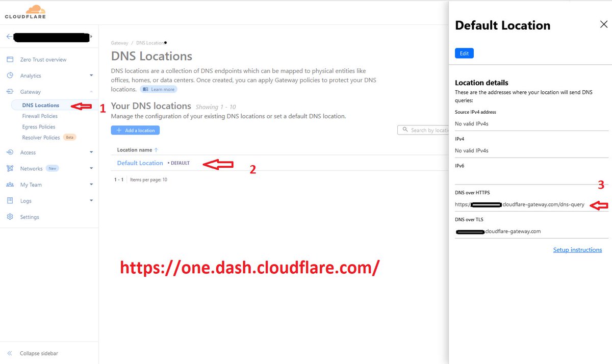Click the collapse sidebar double-chevron icon

pos(10,353)
